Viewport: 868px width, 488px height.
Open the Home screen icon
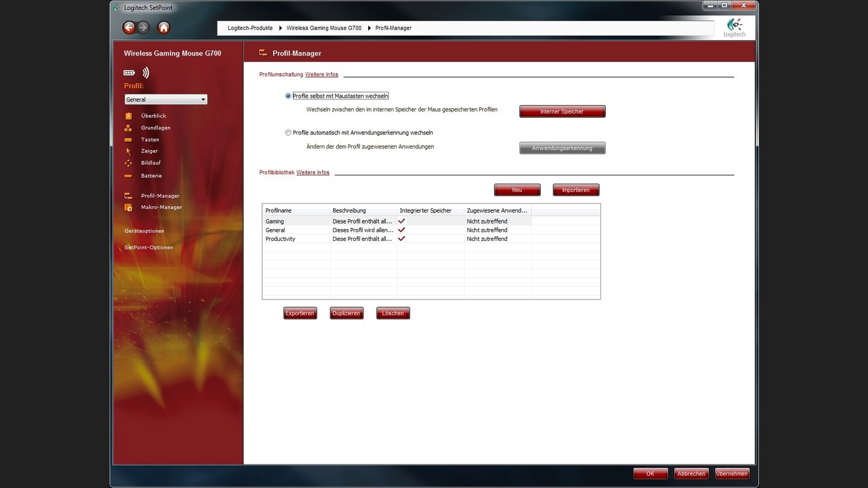163,27
